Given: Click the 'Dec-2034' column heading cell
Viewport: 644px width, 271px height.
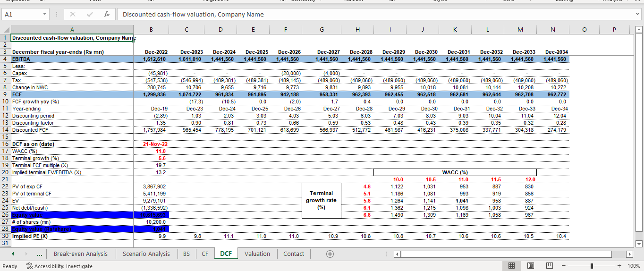Looking at the screenshot, I should pos(553,52).
